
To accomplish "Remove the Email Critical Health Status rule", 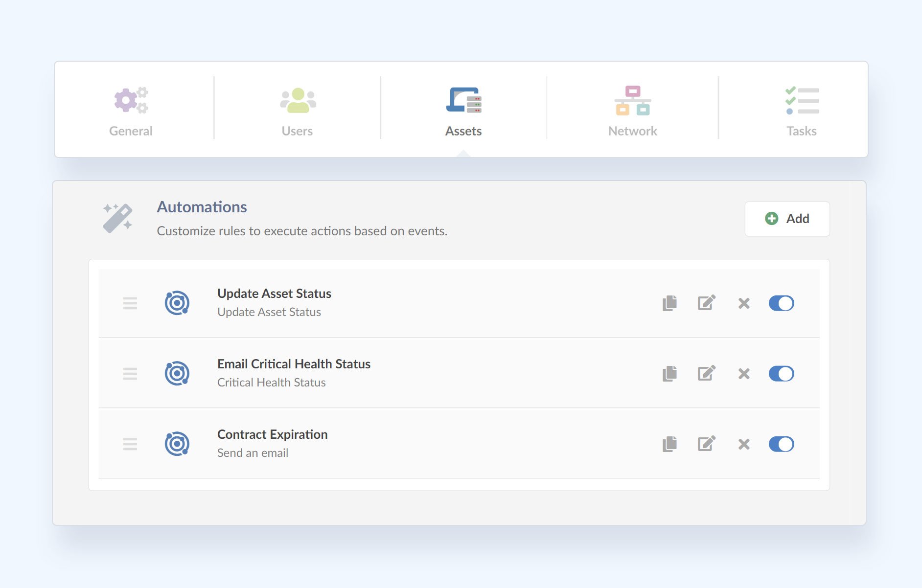I will point(743,374).
